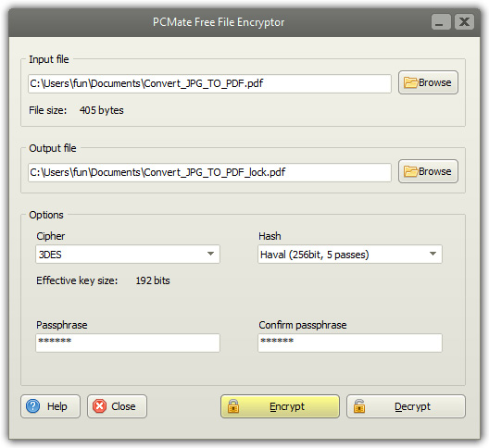This screenshot has width=489, height=448.
Task: Close the window using title bar X
Action: 464,22
